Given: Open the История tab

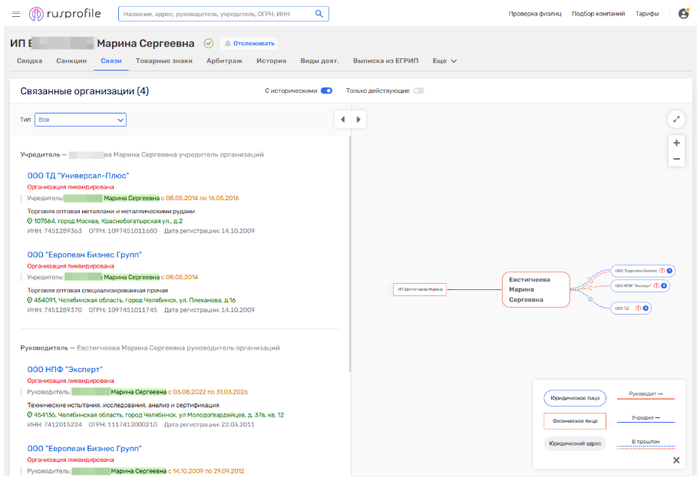Looking at the screenshot, I should click(x=271, y=61).
